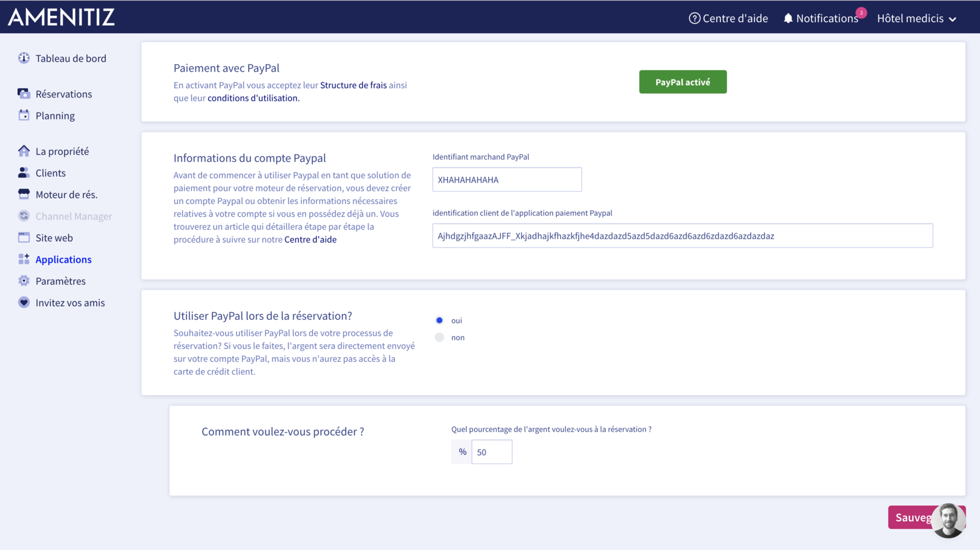Open the support chat avatar
Screen dimensions: 980x550
(948, 520)
